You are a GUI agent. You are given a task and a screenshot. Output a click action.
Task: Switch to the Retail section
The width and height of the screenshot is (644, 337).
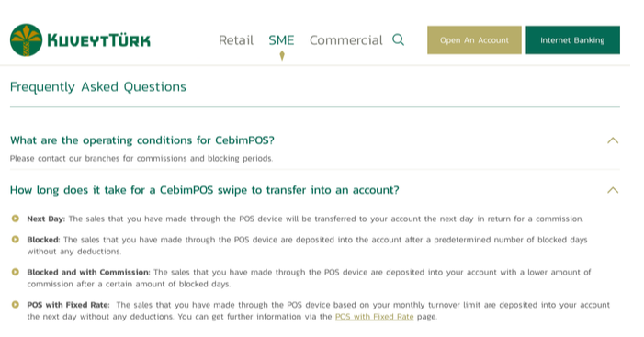pyautogui.click(x=236, y=40)
